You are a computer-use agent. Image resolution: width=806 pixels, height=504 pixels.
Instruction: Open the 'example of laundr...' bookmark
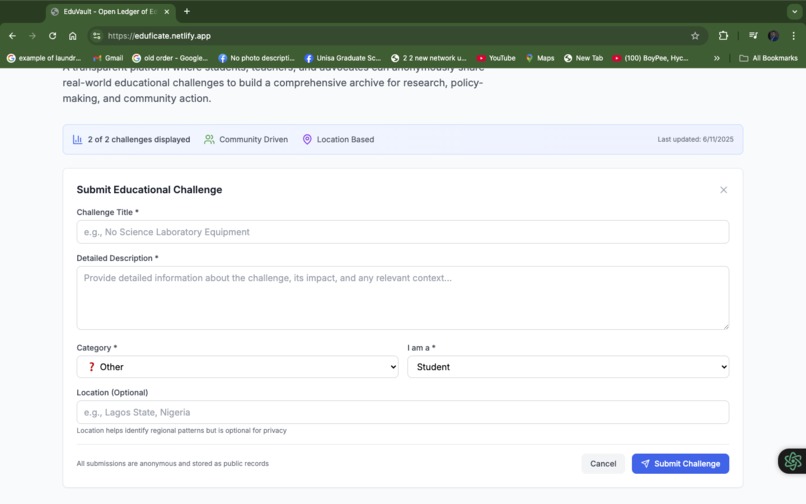click(x=44, y=58)
